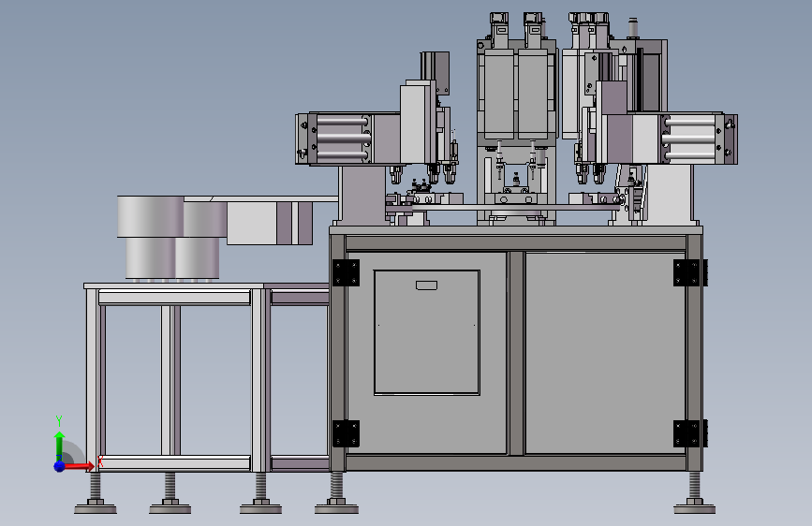The height and width of the screenshot is (526, 812).
Task: Click the blue Z axis ball on the triad
Action: tap(60, 466)
